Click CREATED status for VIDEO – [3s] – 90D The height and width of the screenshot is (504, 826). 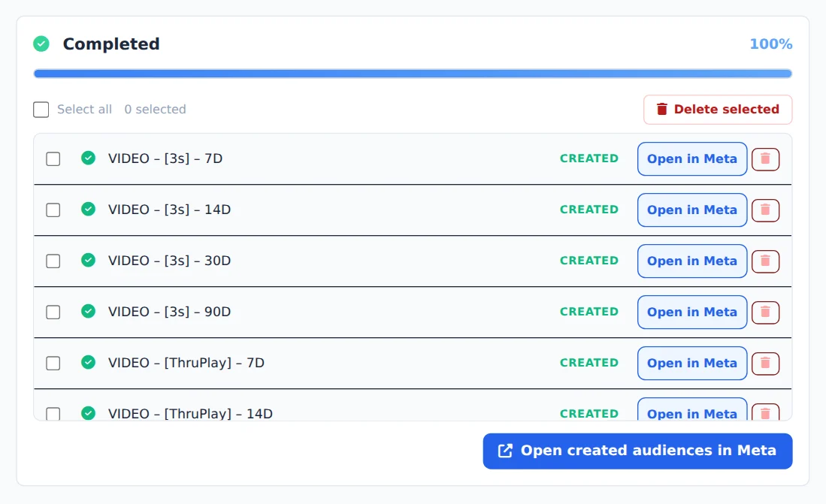[x=589, y=312]
